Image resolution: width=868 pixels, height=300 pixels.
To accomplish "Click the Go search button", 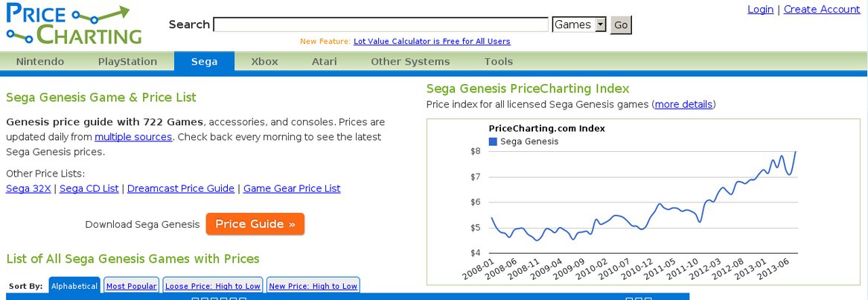I will tap(621, 25).
